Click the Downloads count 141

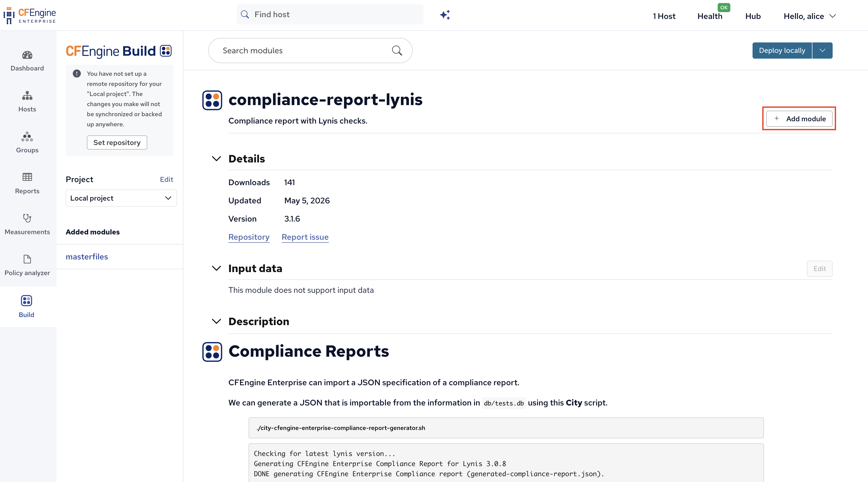click(290, 182)
